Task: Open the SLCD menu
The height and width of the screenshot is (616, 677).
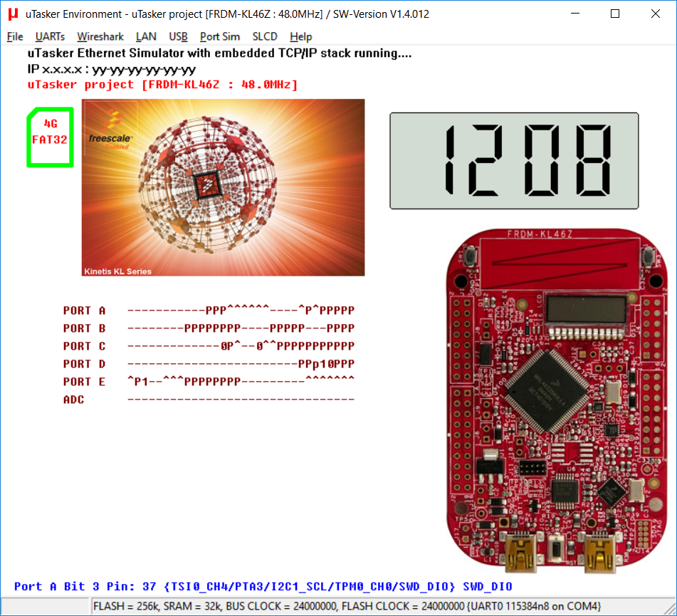Action: (x=265, y=37)
